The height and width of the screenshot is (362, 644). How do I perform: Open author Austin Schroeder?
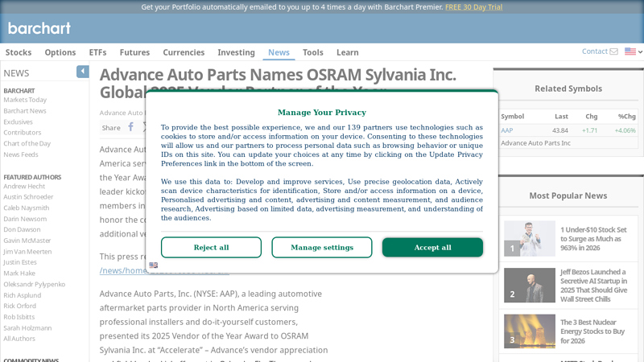(28, 197)
